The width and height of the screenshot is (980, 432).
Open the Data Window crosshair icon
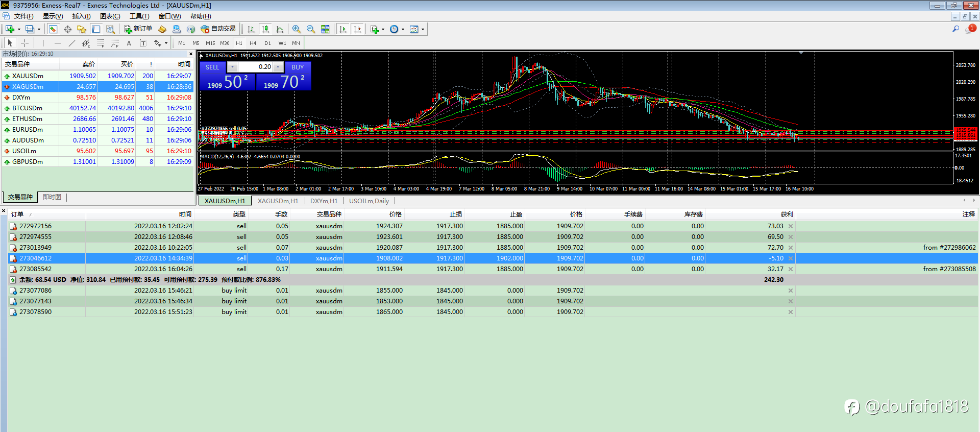click(67, 29)
